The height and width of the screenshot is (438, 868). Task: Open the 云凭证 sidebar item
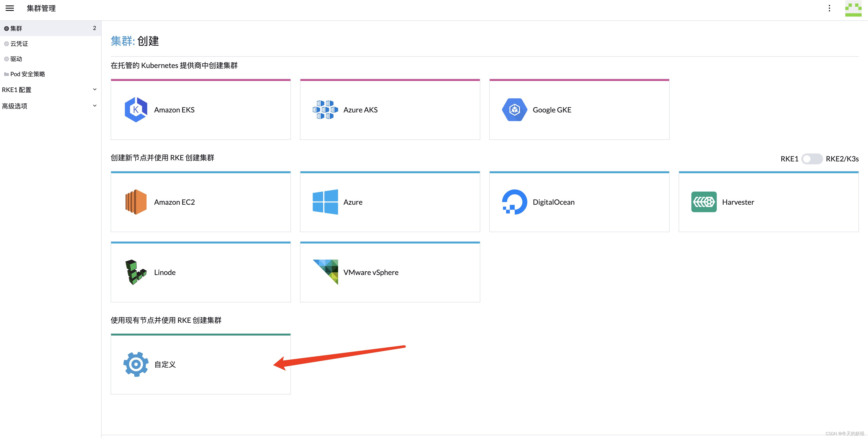point(51,44)
